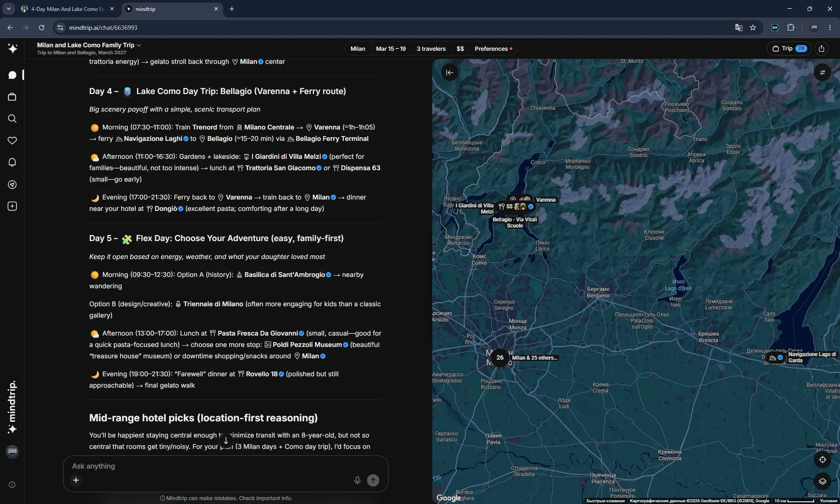840x504 pixels.
Task: Open map filter settings icon
Action: (822, 73)
